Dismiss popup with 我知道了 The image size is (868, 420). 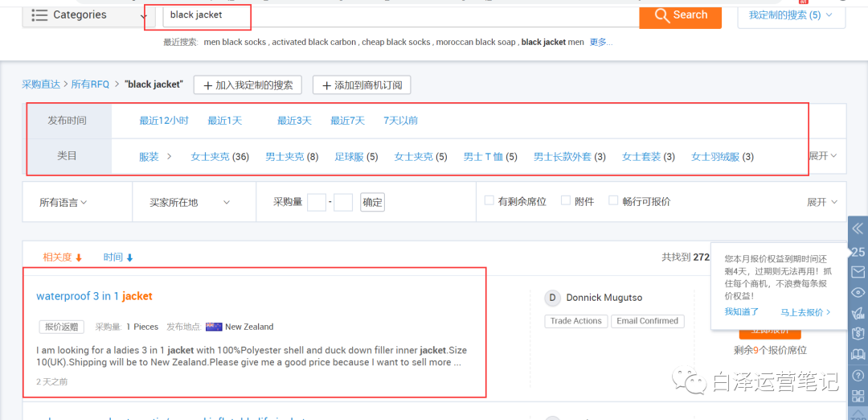742,312
